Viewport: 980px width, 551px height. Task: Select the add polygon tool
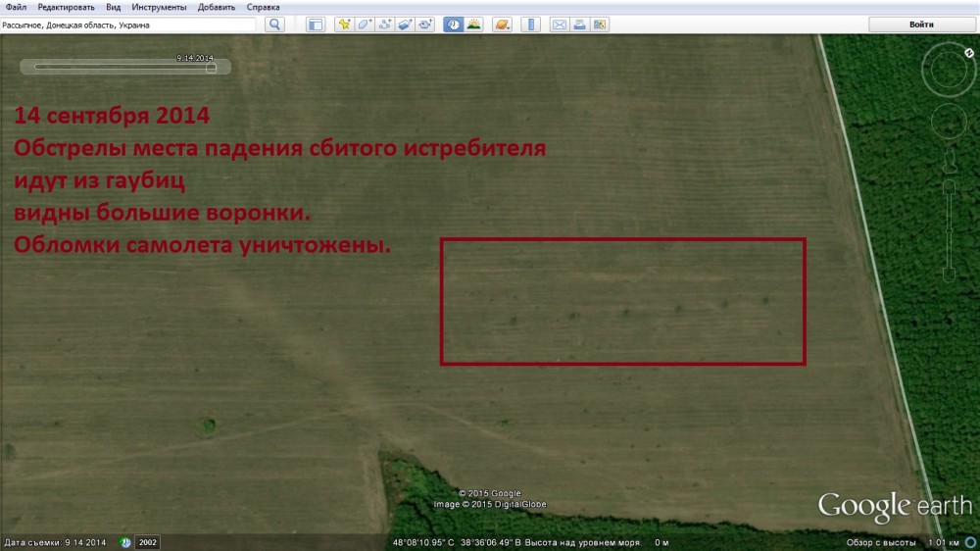click(x=365, y=25)
